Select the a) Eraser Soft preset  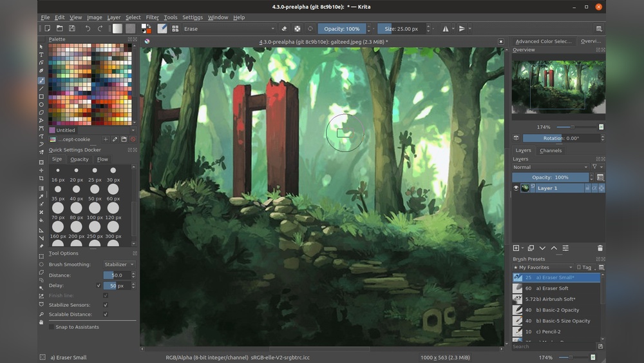[x=556, y=288]
